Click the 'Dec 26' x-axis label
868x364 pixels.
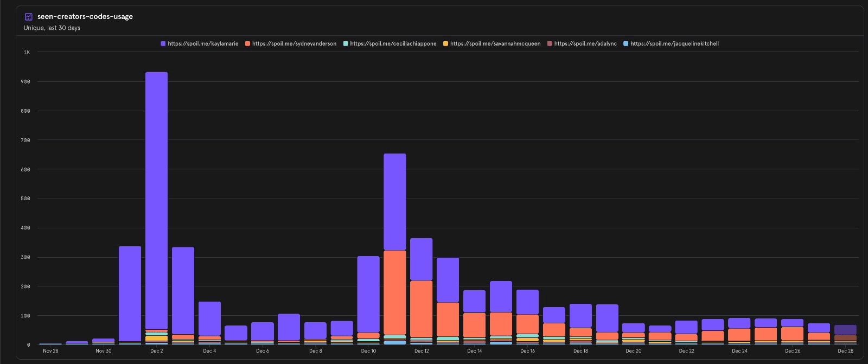click(x=793, y=351)
